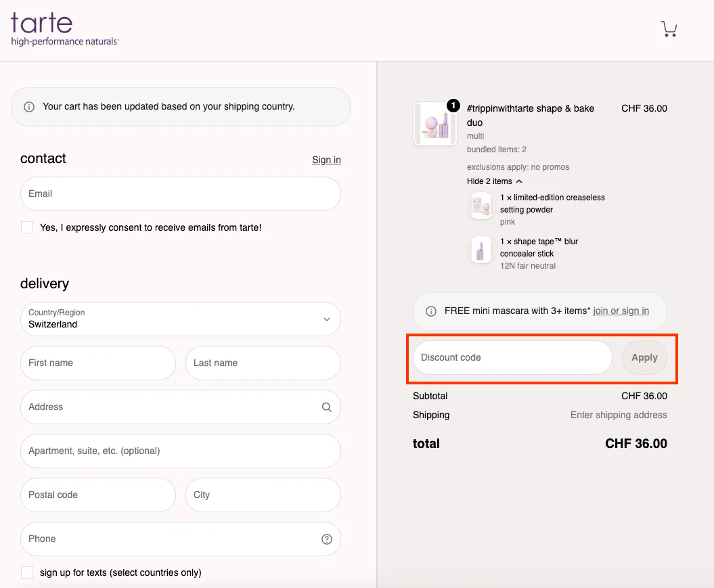The width and height of the screenshot is (714, 588).
Task: Click the creaseless setting powder thumbnail
Action: click(x=481, y=206)
